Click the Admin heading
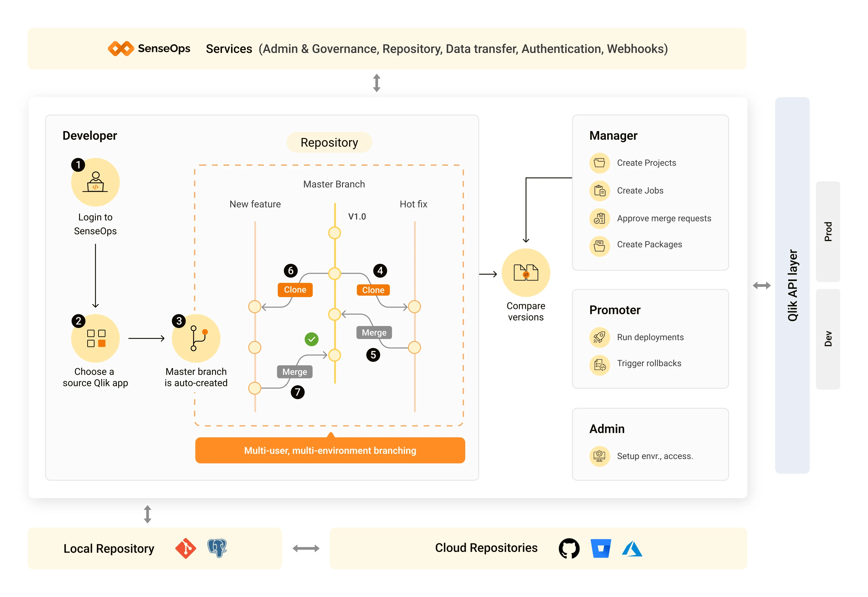The height and width of the screenshot is (597, 868). point(607,429)
